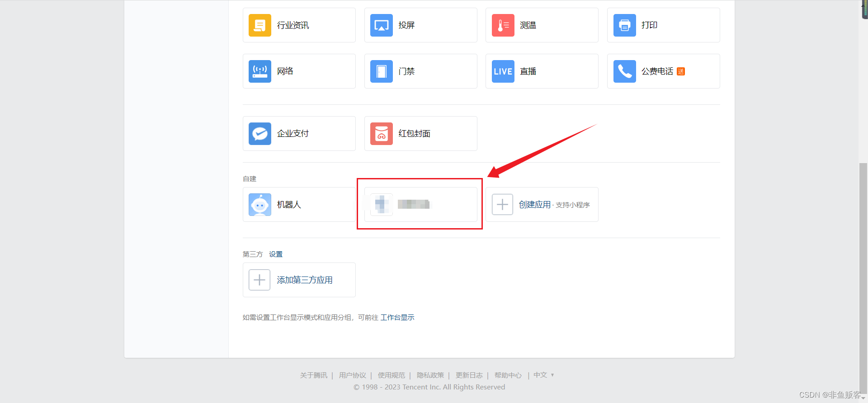Click the page vertical scrollbar thumb
The image size is (868, 403).
click(863, 278)
